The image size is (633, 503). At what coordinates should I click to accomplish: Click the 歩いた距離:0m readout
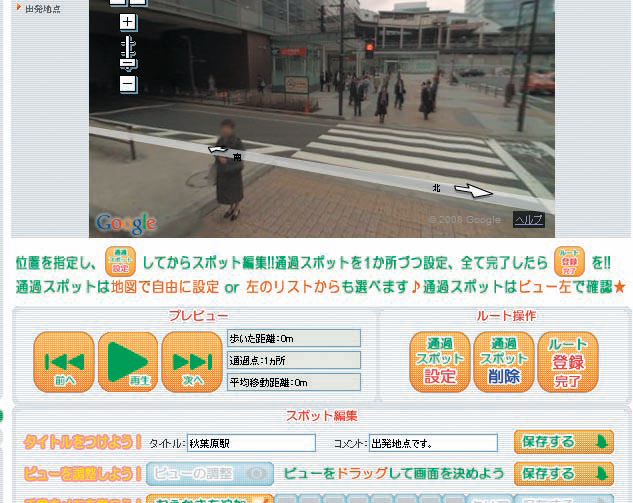(x=294, y=338)
